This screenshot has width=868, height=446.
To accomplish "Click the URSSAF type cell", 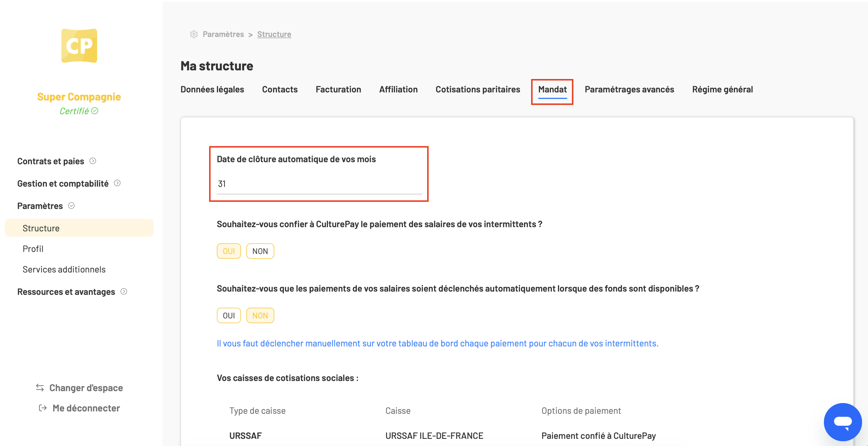I will tap(245, 436).
